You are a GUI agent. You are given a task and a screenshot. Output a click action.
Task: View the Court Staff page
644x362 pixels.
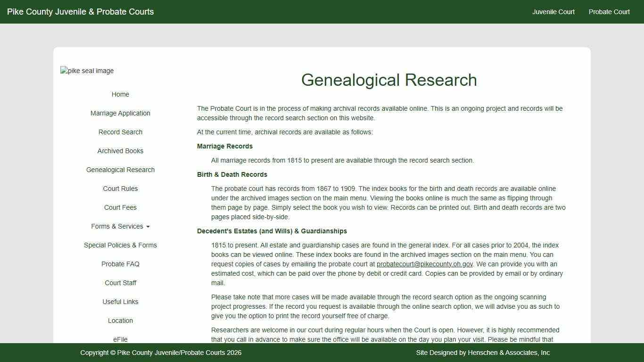pyautogui.click(x=120, y=283)
